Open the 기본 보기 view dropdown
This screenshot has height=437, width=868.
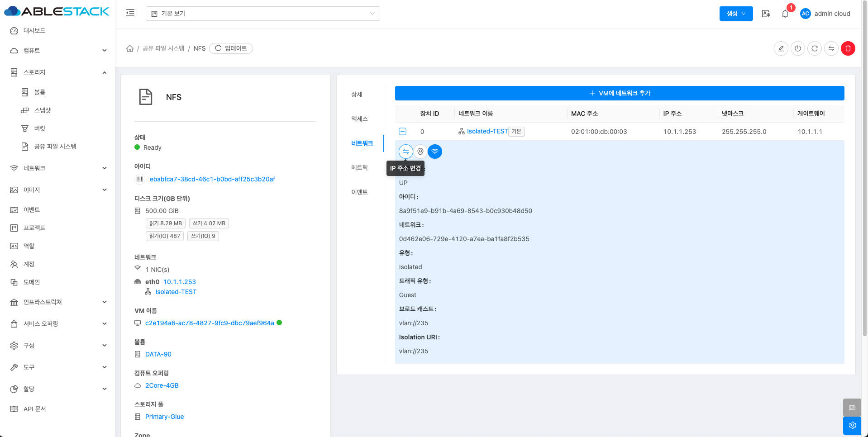pos(262,14)
